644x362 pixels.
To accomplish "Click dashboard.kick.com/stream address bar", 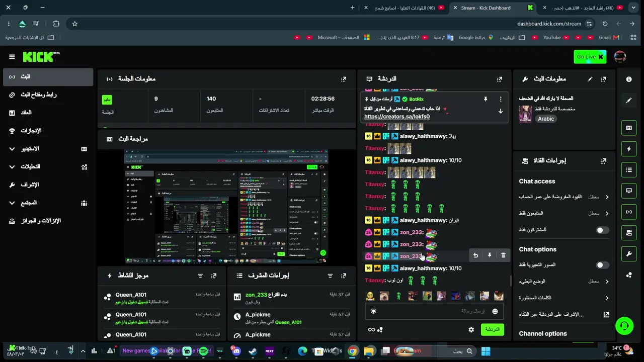I will pos(549,24).
